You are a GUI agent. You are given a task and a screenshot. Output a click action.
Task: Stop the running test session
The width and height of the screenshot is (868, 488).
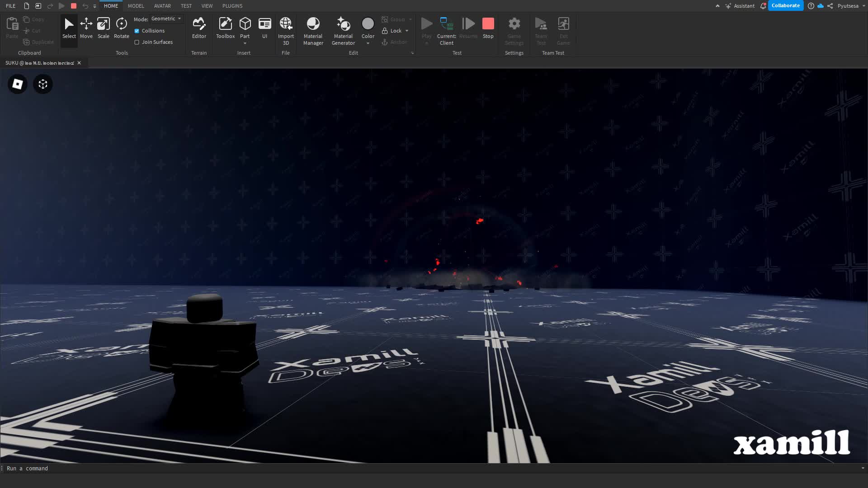(488, 28)
